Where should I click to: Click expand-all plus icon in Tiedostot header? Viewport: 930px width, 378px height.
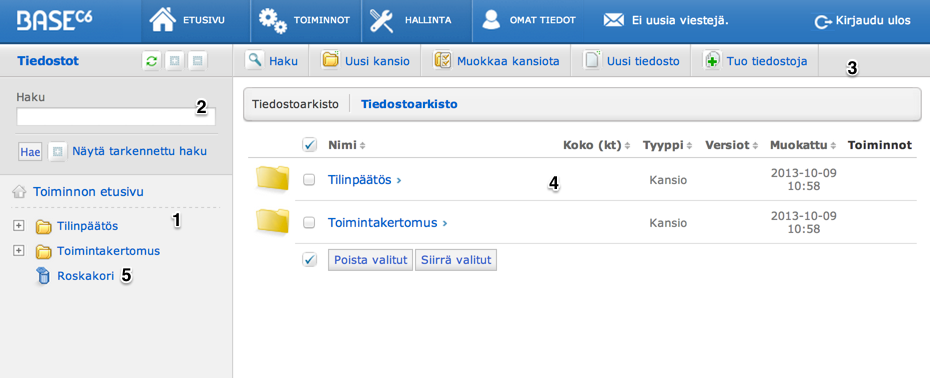(x=174, y=61)
